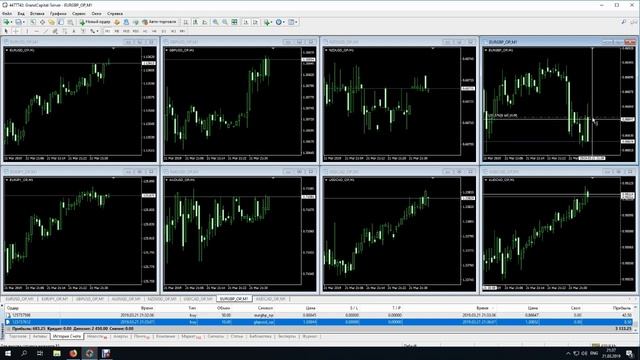This screenshot has height=360, width=640.
Task: Select the Equidistant Channel tool
Action: pos(55,31)
